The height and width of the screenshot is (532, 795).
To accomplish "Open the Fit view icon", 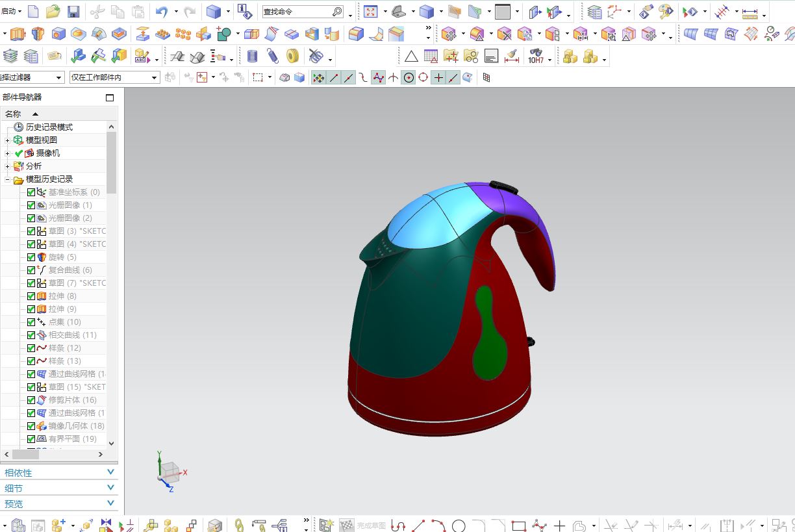I will click(x=370, y=12).
